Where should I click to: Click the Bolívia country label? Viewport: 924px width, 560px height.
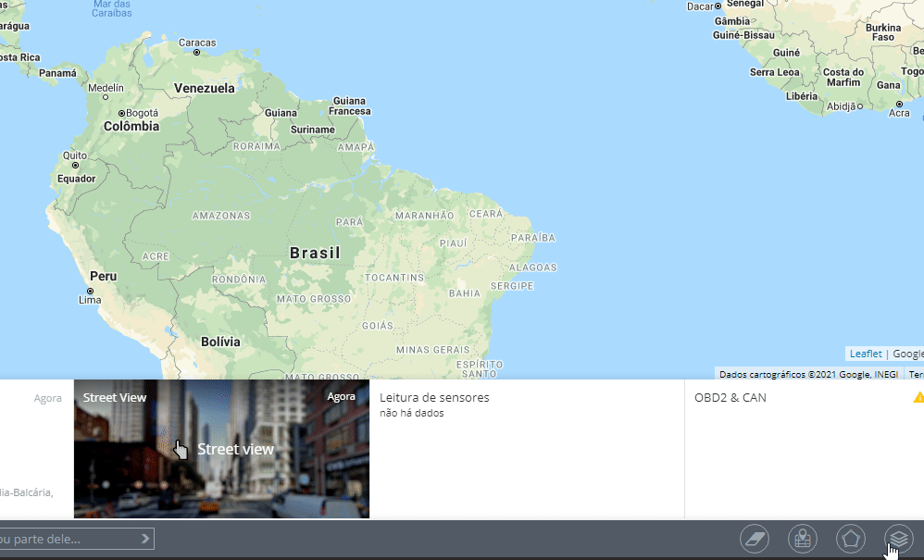click(220, 342)
